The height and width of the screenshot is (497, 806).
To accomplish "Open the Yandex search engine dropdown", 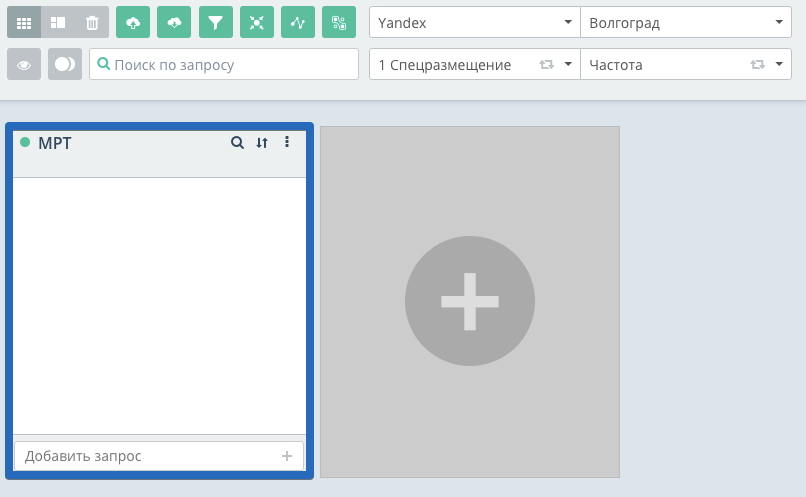I will pos(474,22).
